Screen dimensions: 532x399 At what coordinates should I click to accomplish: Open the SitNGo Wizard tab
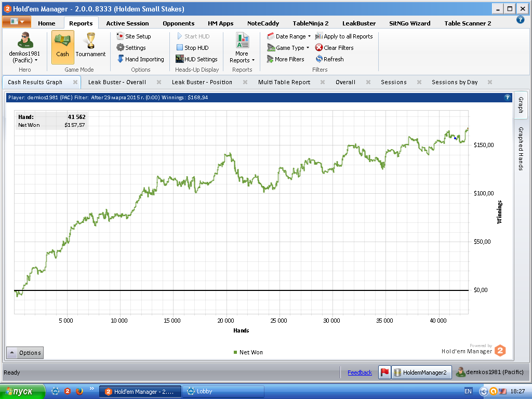click(x=410, y=23)
